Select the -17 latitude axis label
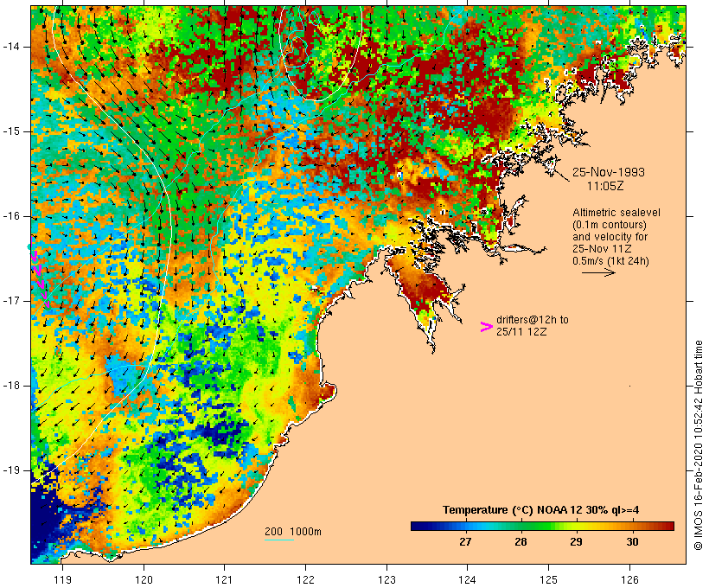709x588 pixels. 13,301
